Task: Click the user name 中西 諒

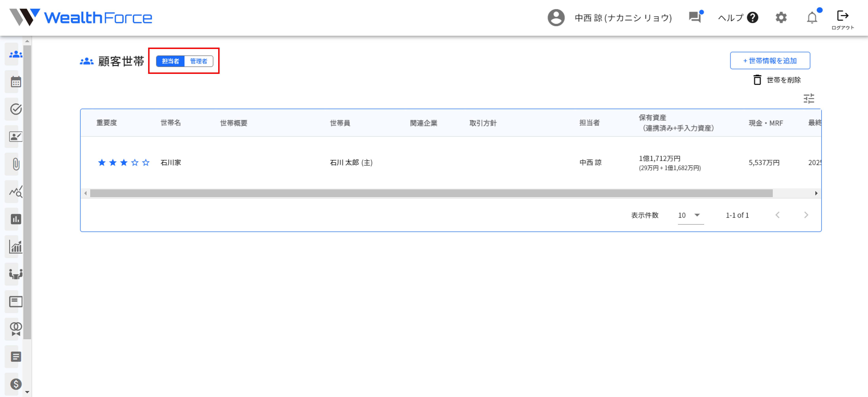Action: tap(623, 18)
